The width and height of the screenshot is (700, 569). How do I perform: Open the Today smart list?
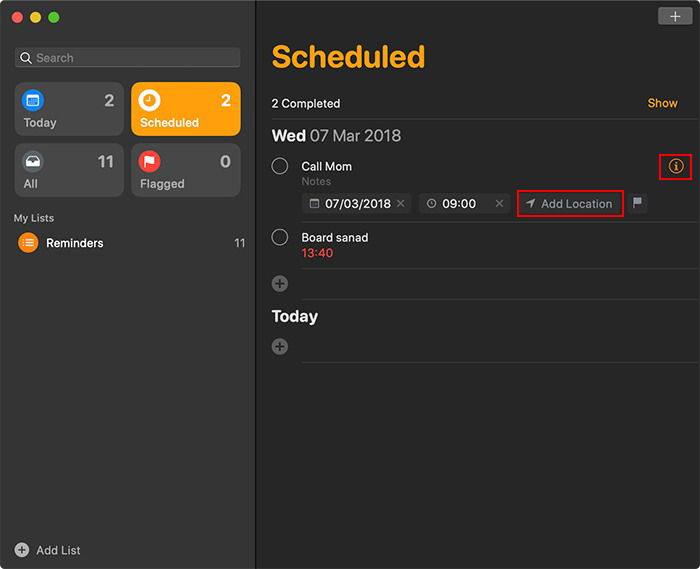click(69, 109)
